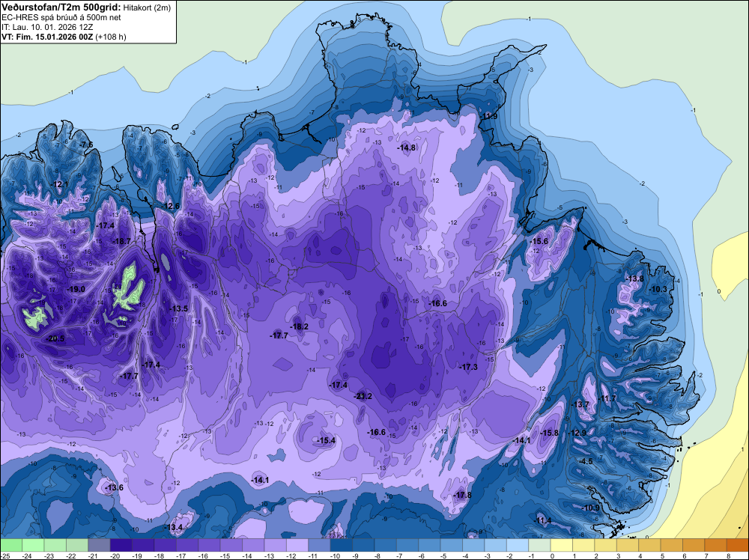Click the -18.2 temperature label

pos(299,327)
